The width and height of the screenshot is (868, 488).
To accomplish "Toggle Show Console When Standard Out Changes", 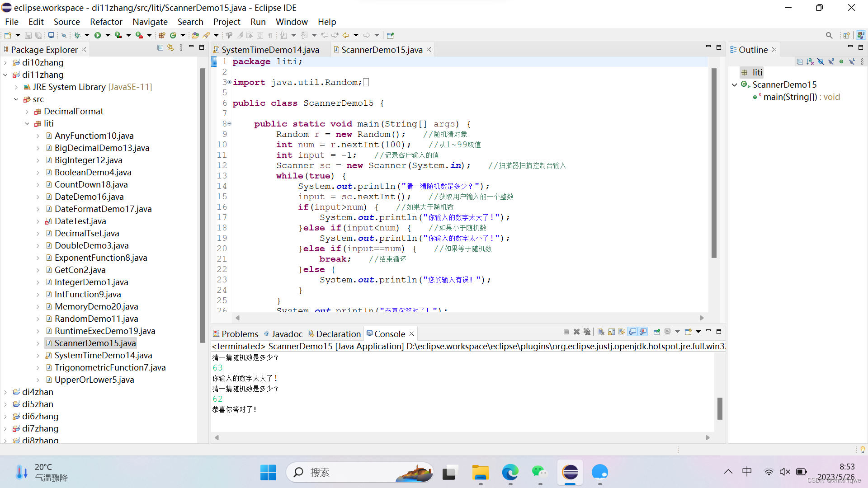I will click(632, 332).
